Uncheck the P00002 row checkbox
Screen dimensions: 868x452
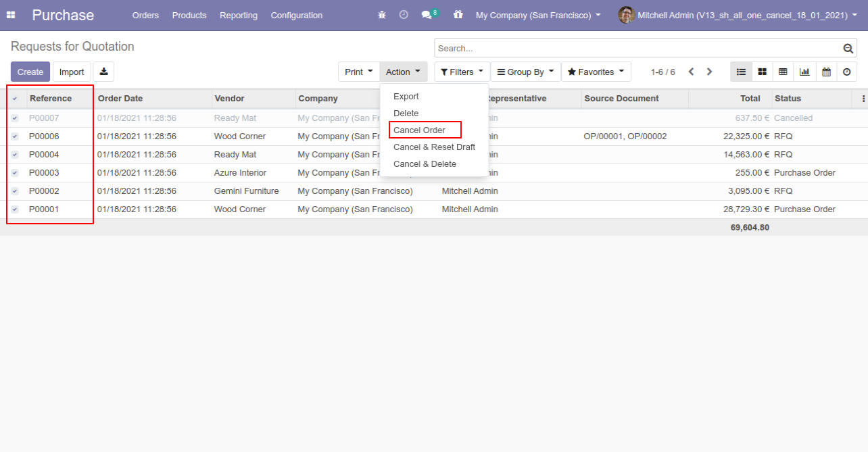click(x=15, y=191)
